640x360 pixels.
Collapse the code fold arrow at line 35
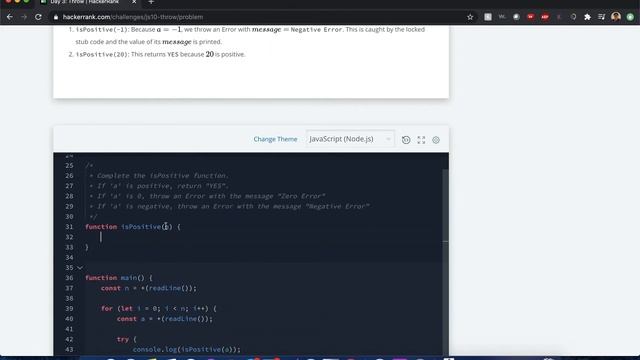(x=80, y=268)
